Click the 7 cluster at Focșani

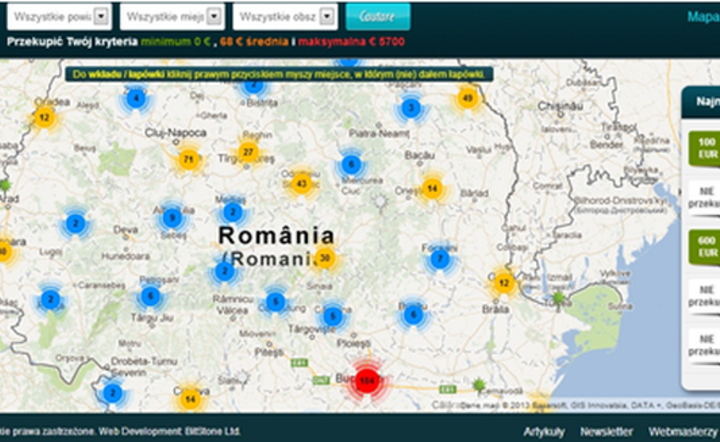click(440, 259)
